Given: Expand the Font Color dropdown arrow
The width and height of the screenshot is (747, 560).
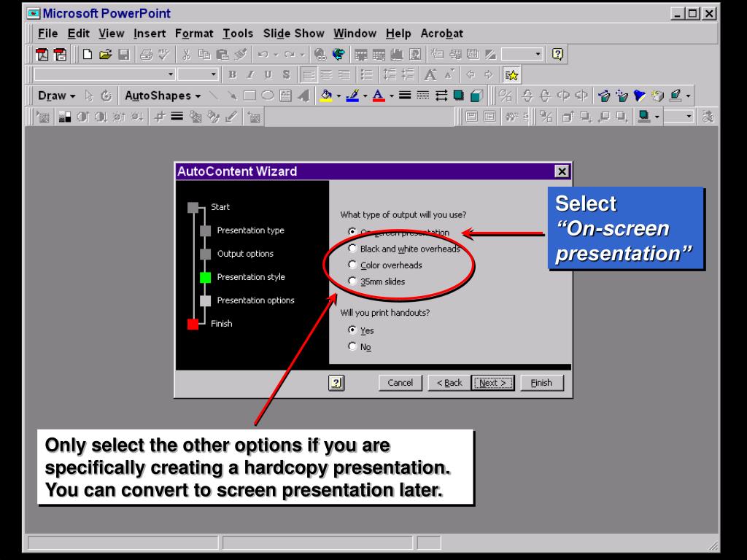Looking at the screenshot, I should click(x=392, y=96).
